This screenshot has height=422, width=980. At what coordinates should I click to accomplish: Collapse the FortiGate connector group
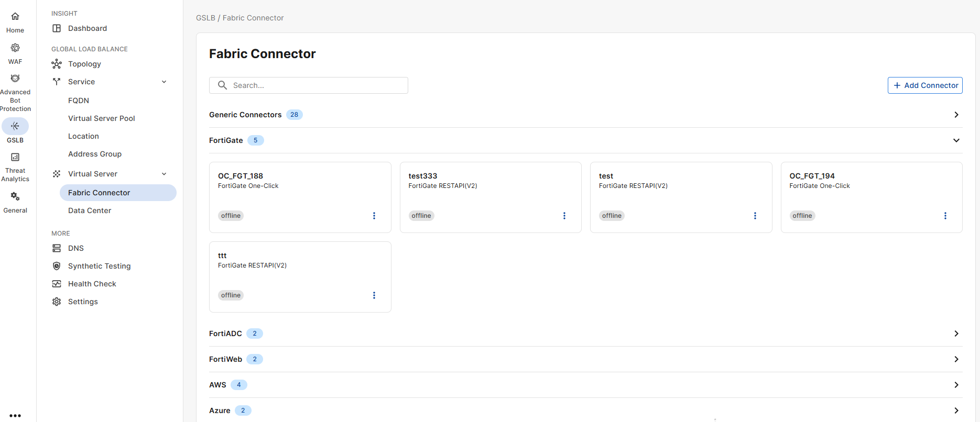[x=956, y=140]
